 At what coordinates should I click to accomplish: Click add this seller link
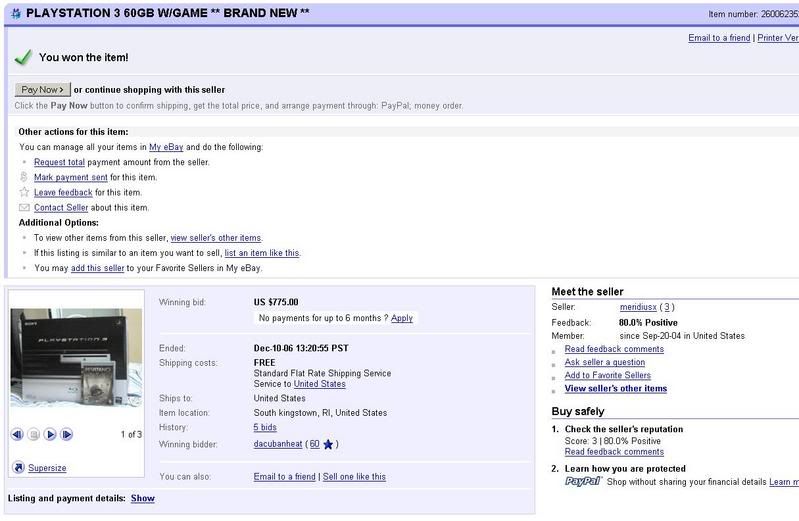pos(97,268)
